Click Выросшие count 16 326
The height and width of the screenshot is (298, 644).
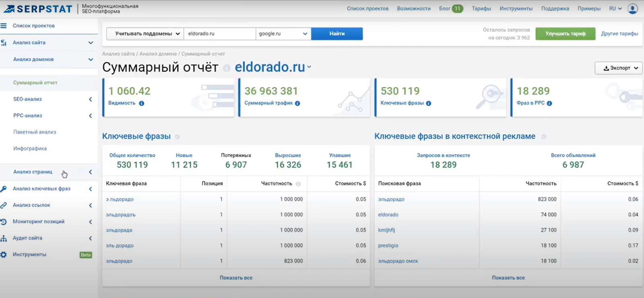point(288,165)
